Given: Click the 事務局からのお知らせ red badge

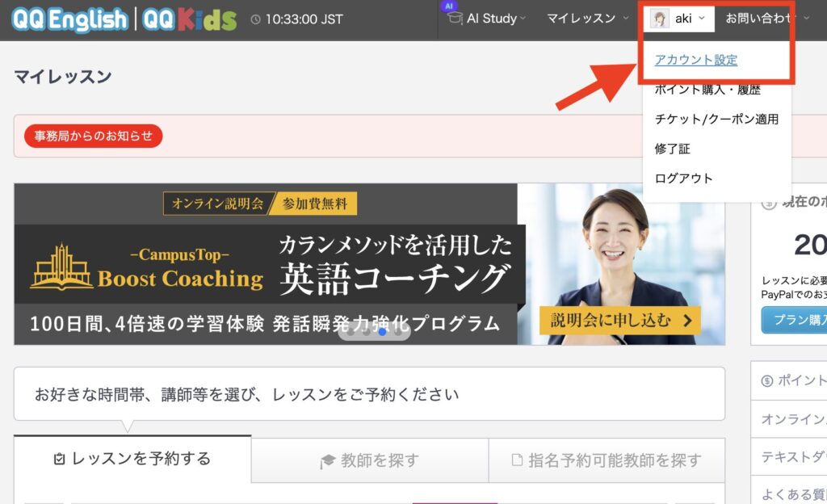Looking at the screenshot, I should (93, 136).
